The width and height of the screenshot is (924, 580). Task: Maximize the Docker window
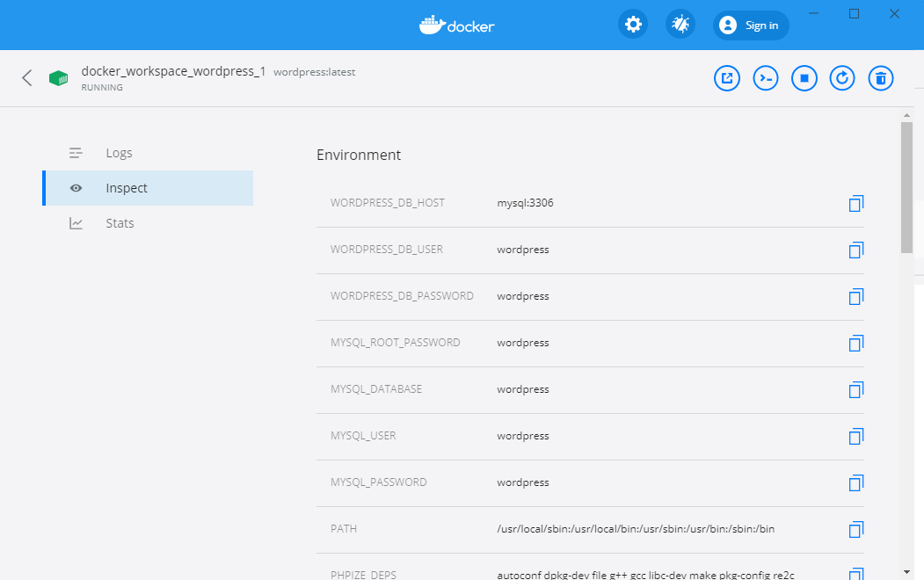point(854,13)
